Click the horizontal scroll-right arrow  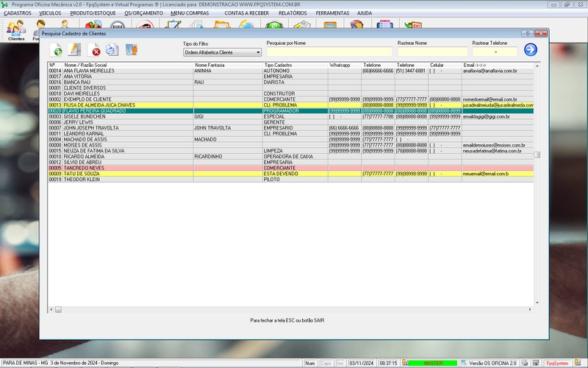529,310
